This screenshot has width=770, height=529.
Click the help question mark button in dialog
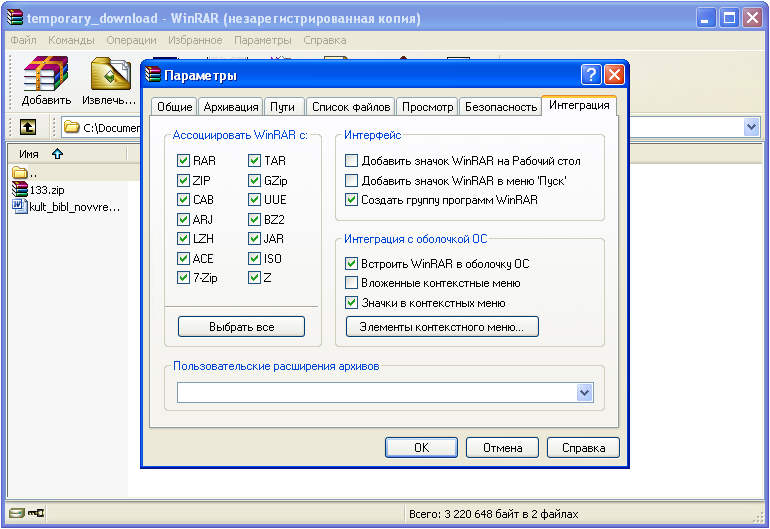pos(591,75)
